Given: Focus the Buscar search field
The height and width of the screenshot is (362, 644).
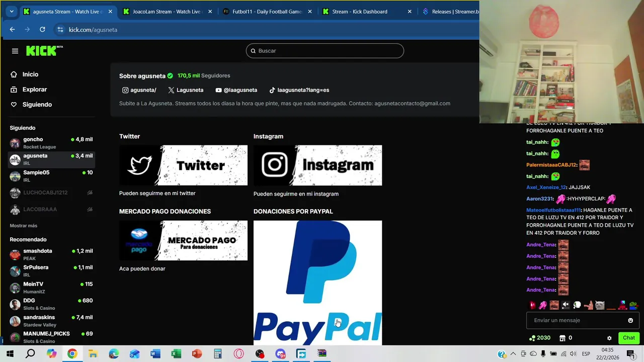Looking at the screenshot, I should (x=325, y=51).
